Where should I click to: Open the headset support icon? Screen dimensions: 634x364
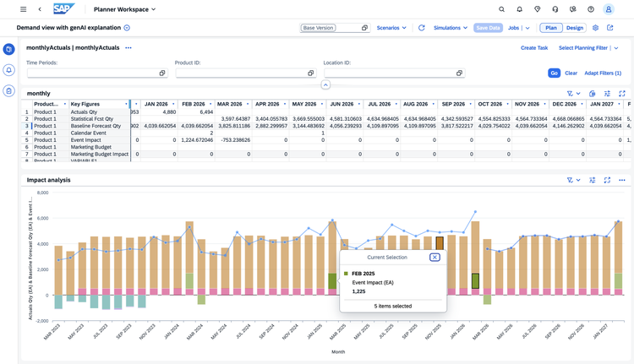coord(555,9)
